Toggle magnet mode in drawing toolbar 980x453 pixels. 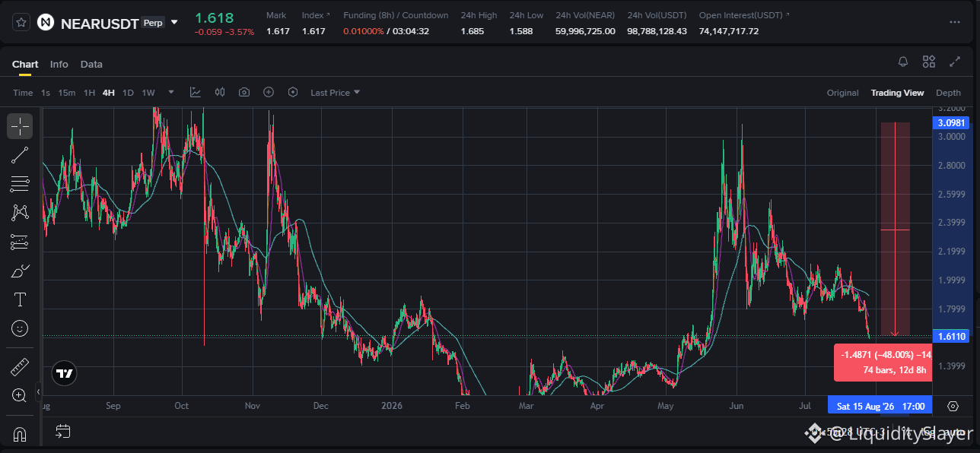coord(20,435)
